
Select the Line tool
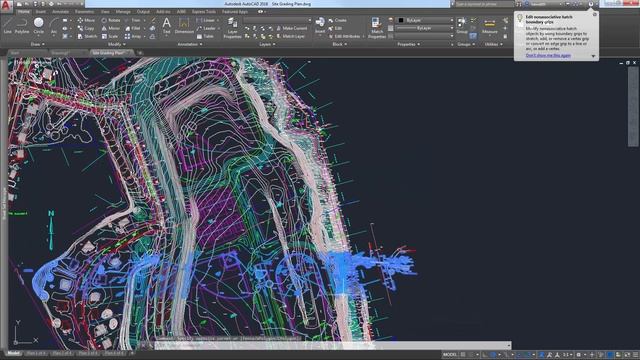[7, 26]
